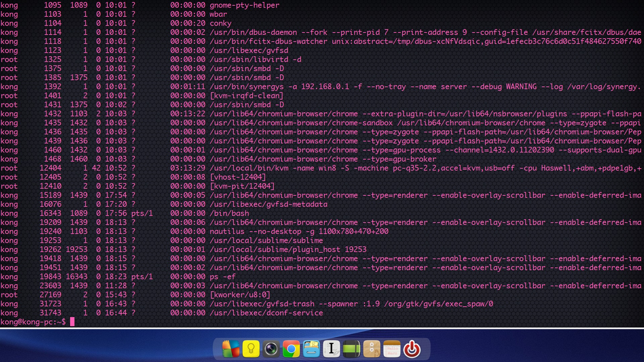644x362 pixels.
Task: Click the 'gnome-pty-helper' process name
Action: [245, 5]
